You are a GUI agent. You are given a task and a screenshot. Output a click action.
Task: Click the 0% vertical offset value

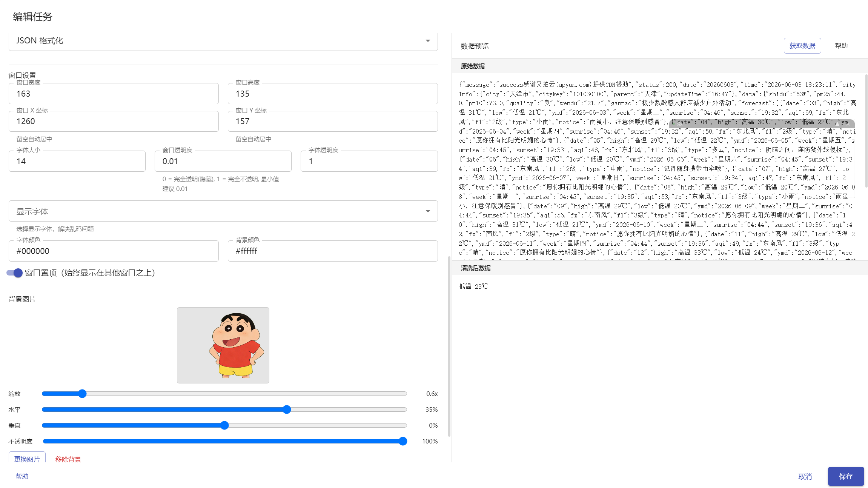tap(433, 425)
